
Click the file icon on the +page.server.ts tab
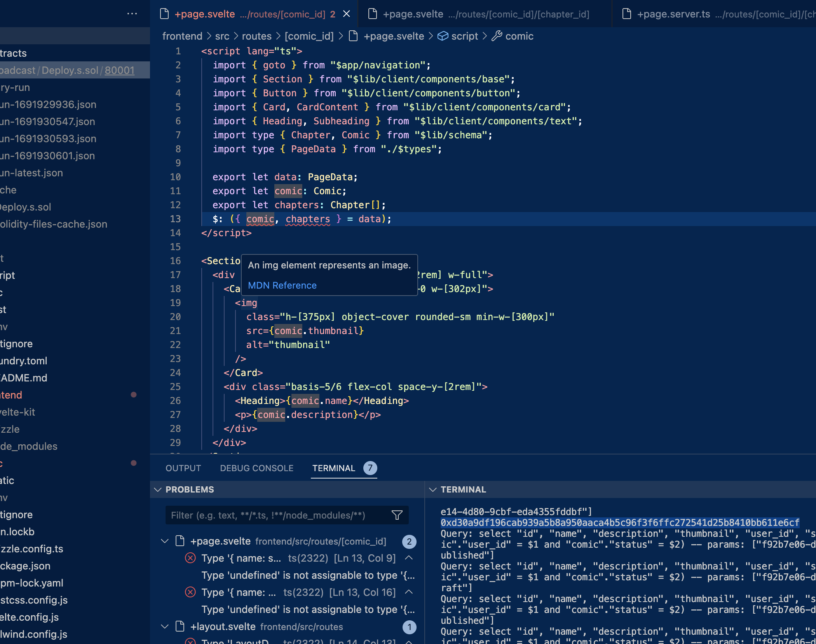tap(627, 14)
